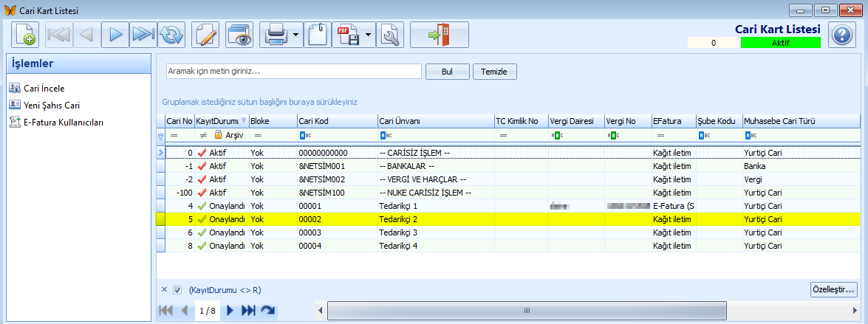Open the preview eye window icon

pos(239,35)
